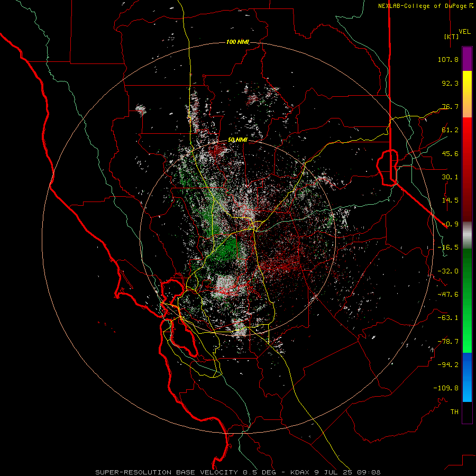Click the -47.6 value on velocity scale
This screenshot has width=476, height=476.
pyautogui.click(x=448, y=295)
